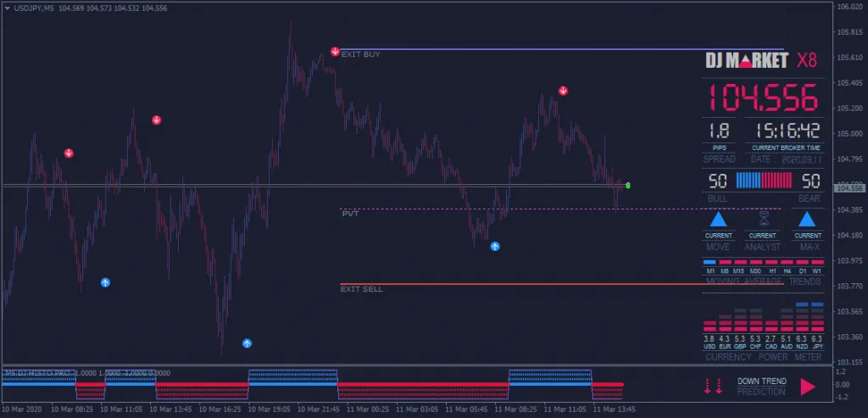The height and width of the screenshot is (418, 868).
Task: Click the H1 timeframe label
Action: tap(771, 271)
